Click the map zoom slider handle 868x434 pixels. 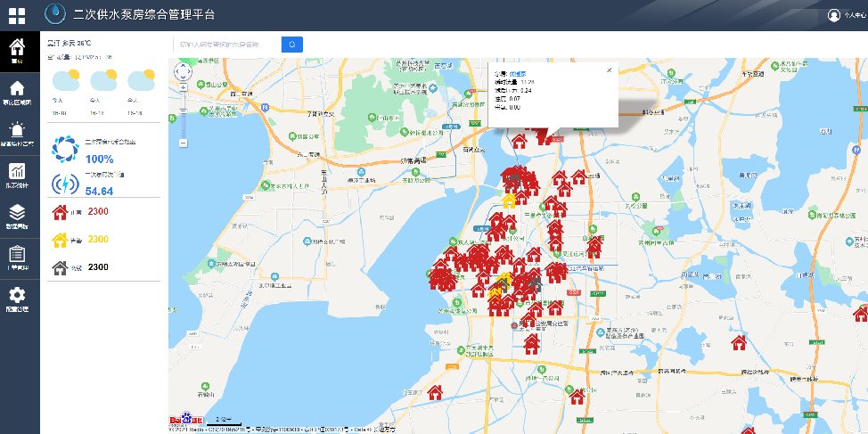point(183,111)
